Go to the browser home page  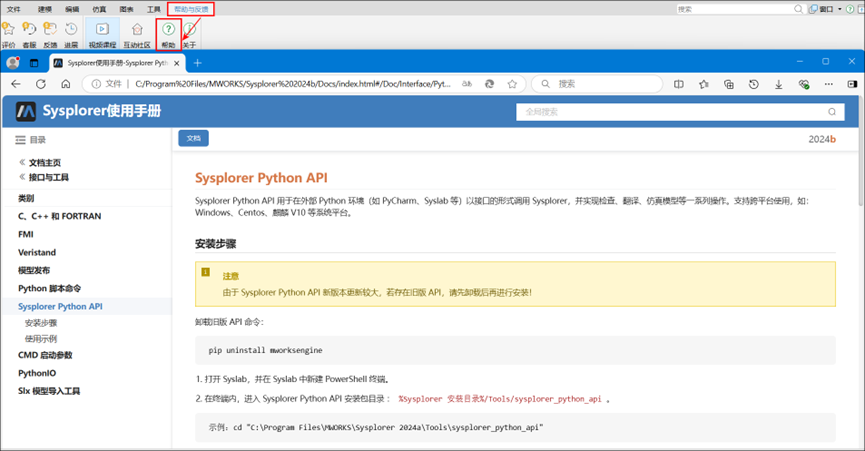pos(66,84)
